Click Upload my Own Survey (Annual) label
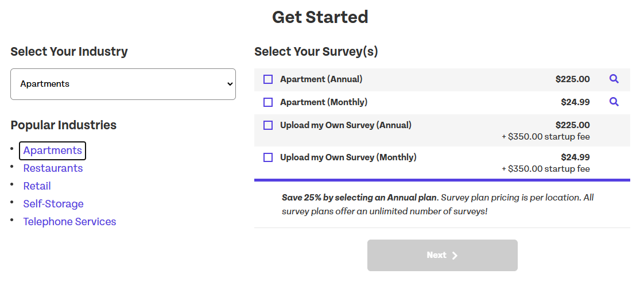644x293 pixels. point(346,125)
